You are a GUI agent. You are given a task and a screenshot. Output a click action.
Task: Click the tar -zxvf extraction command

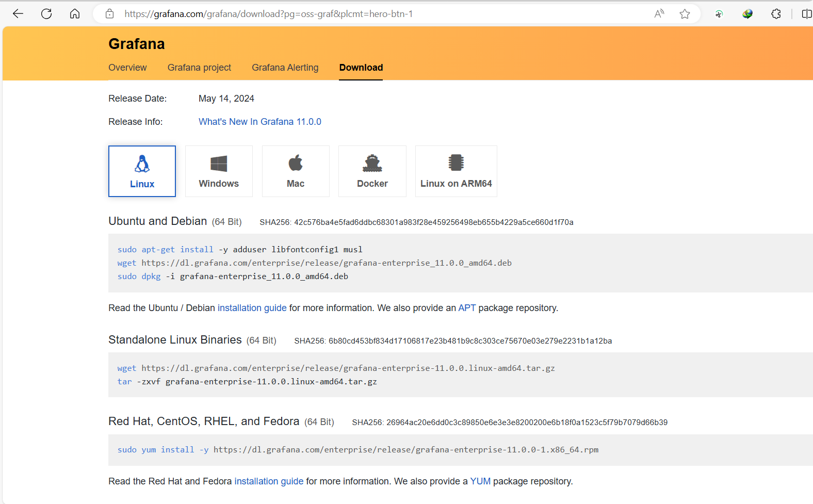(247, 382)
